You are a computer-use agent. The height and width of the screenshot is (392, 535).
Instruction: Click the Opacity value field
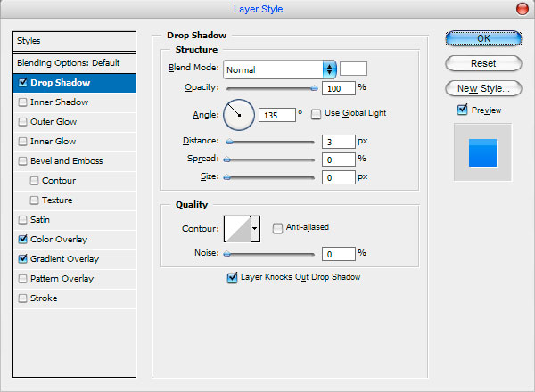click(339, 88)
